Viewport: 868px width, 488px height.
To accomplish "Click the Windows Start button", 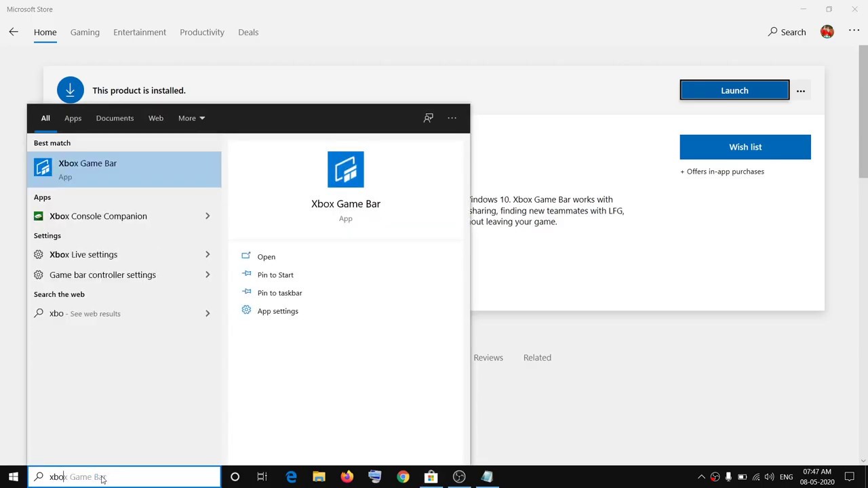I will (13, 477).
